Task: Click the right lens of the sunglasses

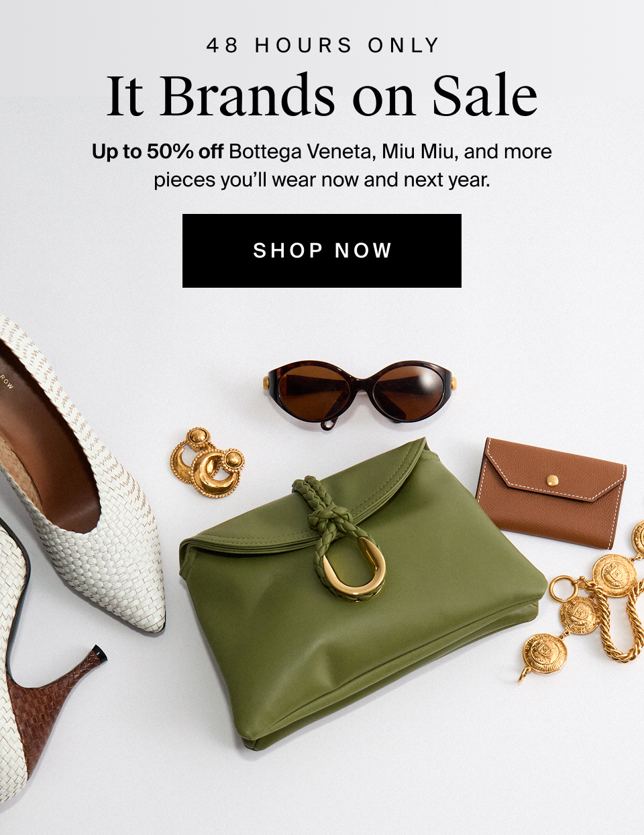Action: pyautogui.click(x=409, y=391)
